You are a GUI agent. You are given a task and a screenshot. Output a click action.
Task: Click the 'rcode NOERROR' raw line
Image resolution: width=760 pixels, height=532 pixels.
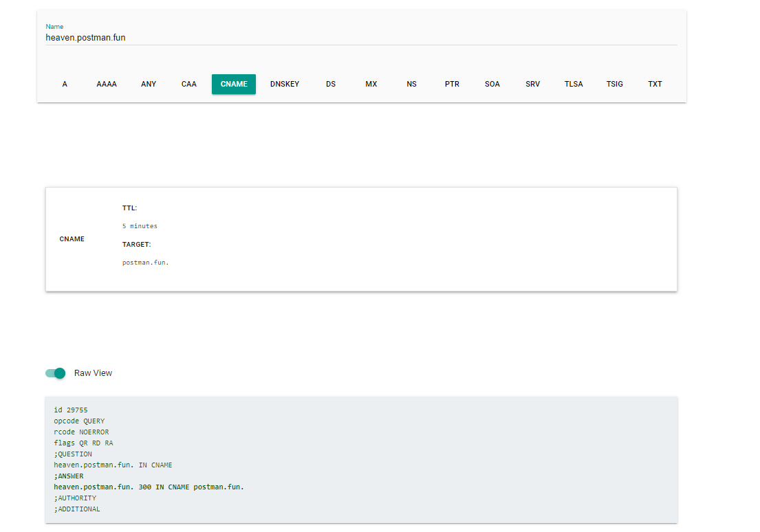[81, 432]
